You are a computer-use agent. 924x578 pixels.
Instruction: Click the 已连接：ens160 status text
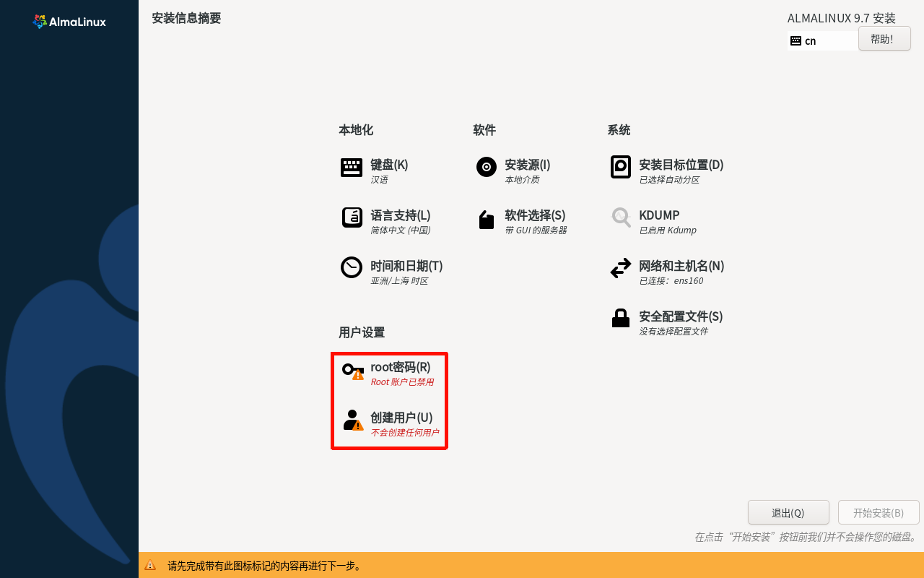pos(671,281)
